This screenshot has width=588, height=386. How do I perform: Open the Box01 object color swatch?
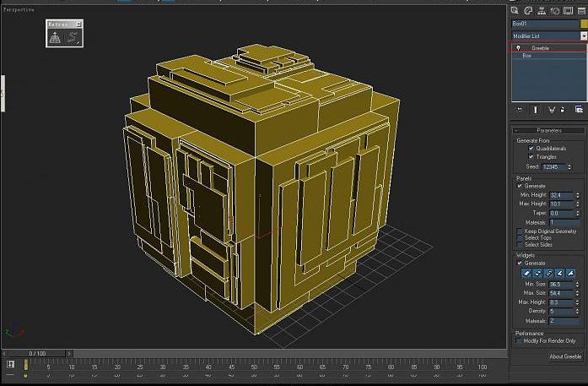[584, 24]
